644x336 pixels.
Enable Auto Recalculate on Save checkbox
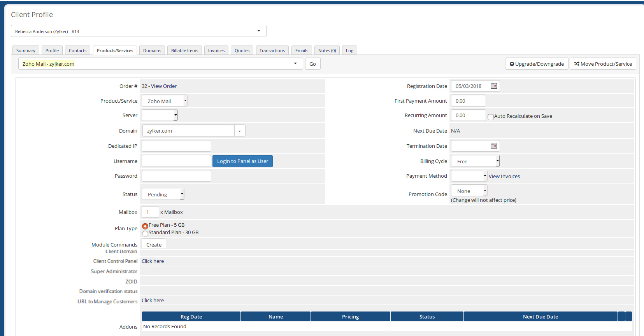[491, 117]
